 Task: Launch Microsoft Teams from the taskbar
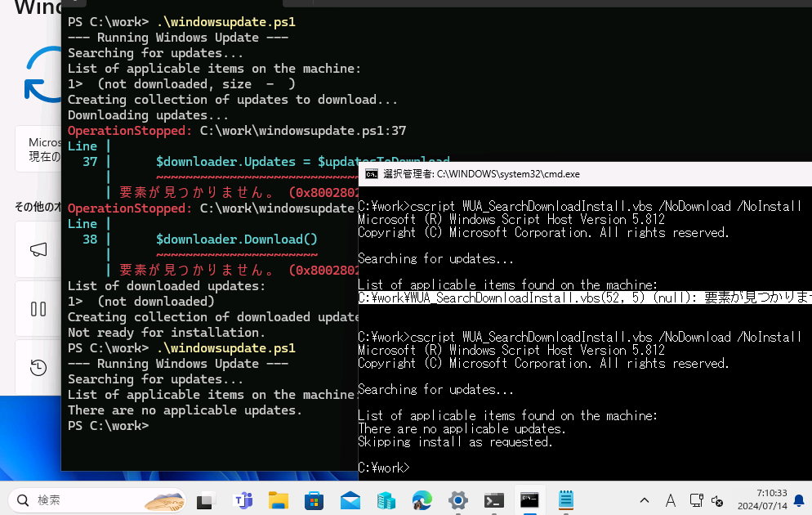pos(243,500)
